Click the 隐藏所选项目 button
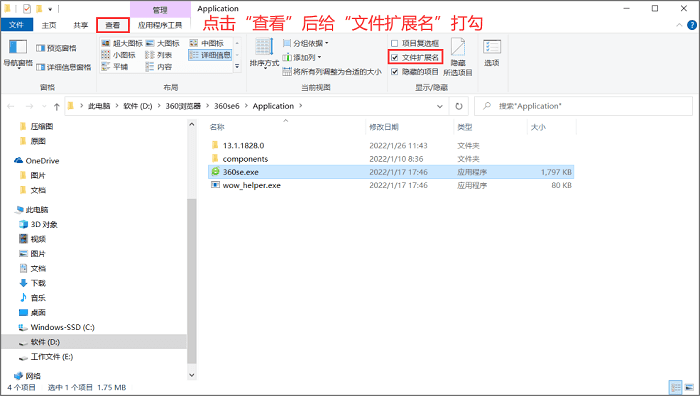 458,57
